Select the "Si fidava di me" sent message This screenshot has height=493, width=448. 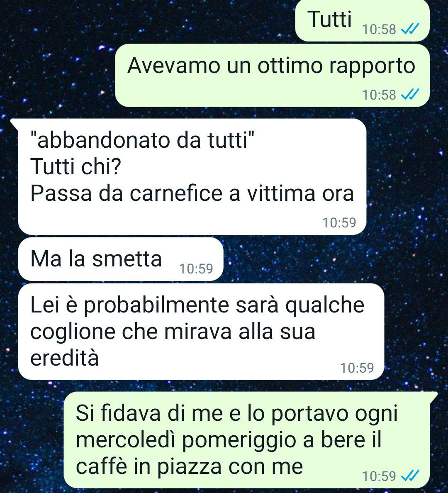tap(250, 440)
